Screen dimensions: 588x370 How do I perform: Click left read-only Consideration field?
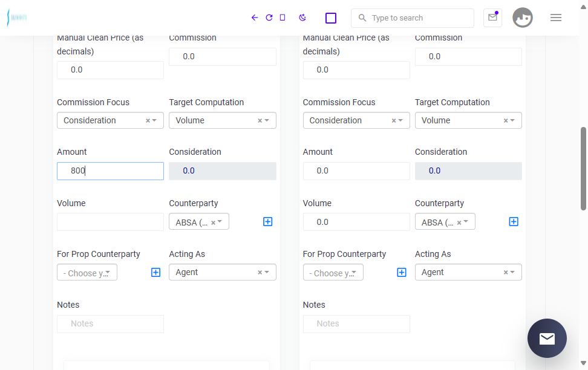(223, 171)
